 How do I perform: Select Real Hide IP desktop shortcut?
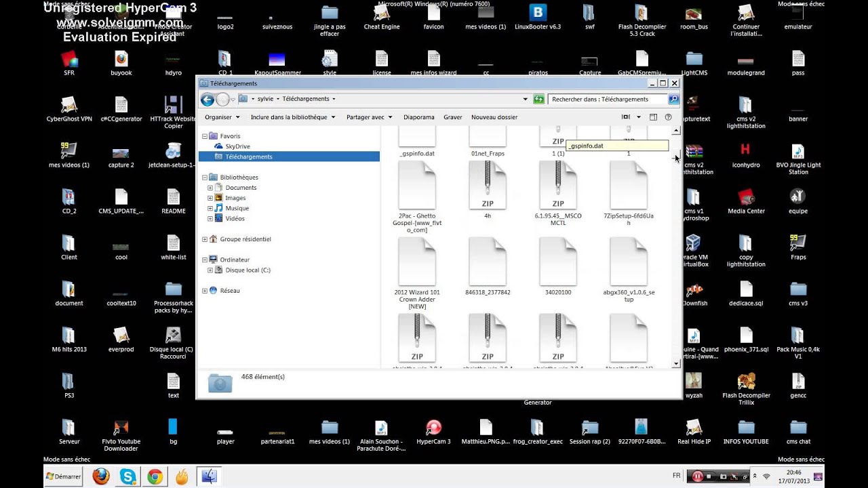[x=694, y=428]
